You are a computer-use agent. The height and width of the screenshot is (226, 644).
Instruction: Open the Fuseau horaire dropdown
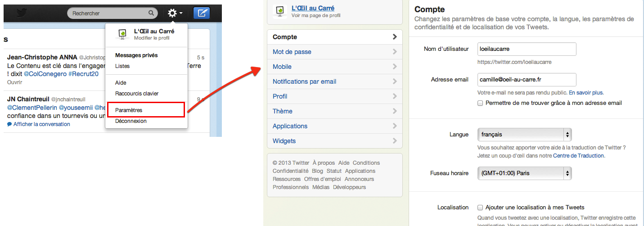point(524,173)
